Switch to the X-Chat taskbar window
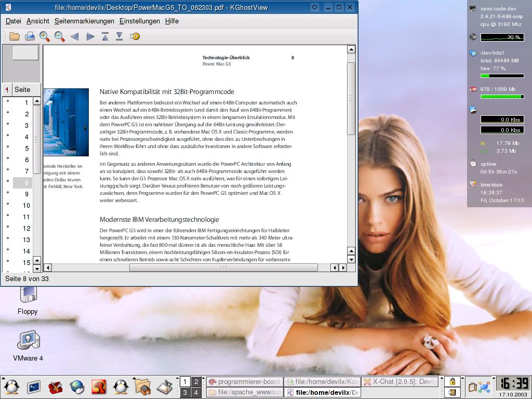The image size is (532, 399). coord(400,382)
